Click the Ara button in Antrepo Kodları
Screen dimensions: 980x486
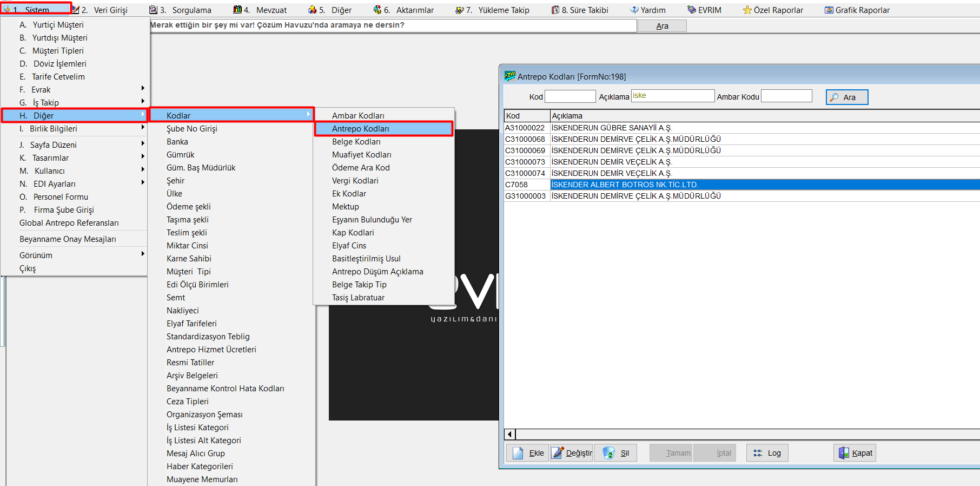(847, 97)
